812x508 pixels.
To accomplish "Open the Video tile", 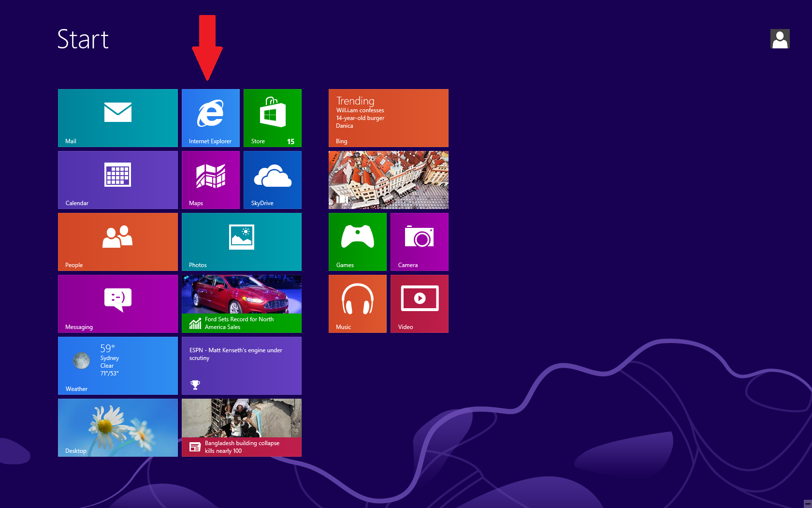I will pos(419,303).
